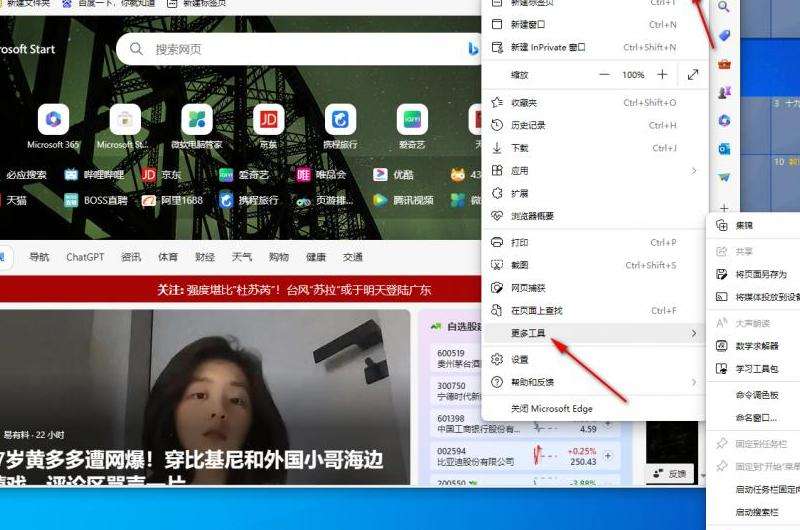
Task: Click the Bing icon in search box
Action: pyautogui.click(x=473, y=49)
